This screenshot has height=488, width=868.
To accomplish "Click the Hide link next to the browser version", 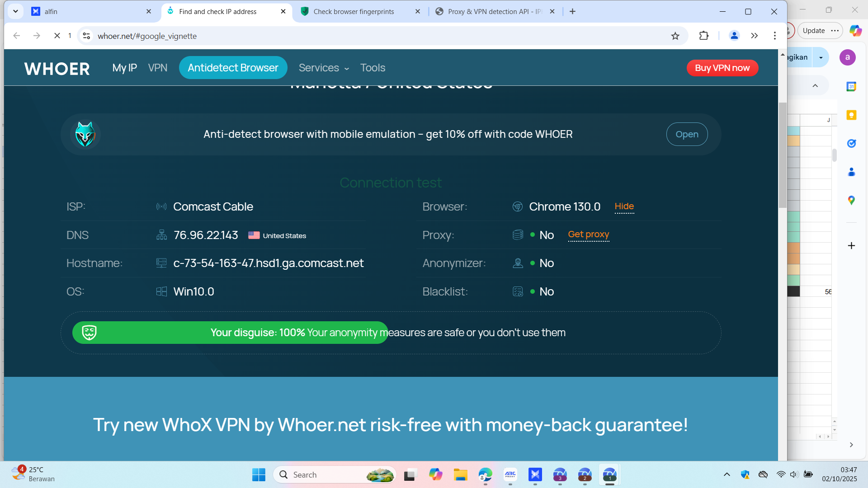I will 624,206.
